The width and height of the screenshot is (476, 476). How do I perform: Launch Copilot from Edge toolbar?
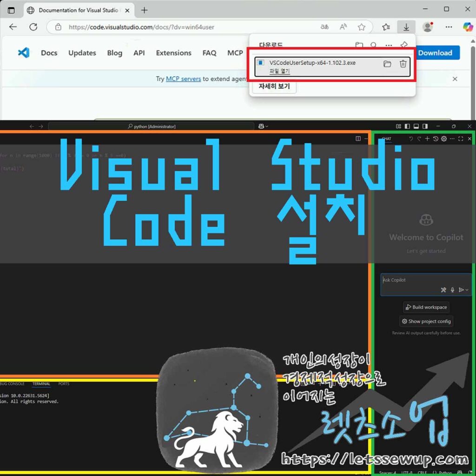pyautogui.click(x=468, y=27)
